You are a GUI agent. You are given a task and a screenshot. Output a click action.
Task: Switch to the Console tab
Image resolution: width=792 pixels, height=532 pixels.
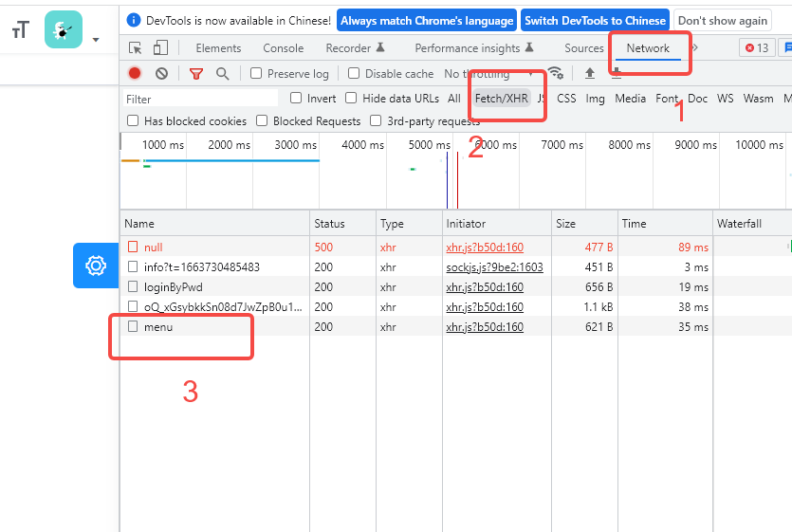pyautogui.click(x=284, y=48)
